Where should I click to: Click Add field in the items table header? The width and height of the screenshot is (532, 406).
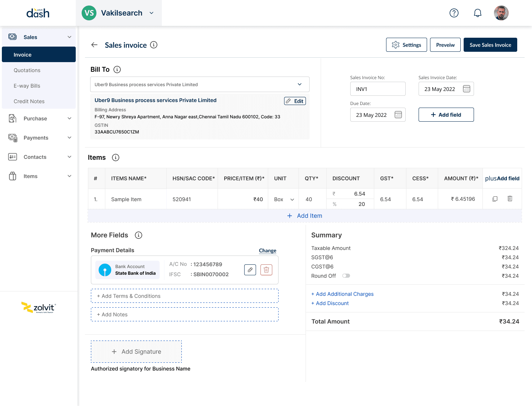(x=502, y=178)
